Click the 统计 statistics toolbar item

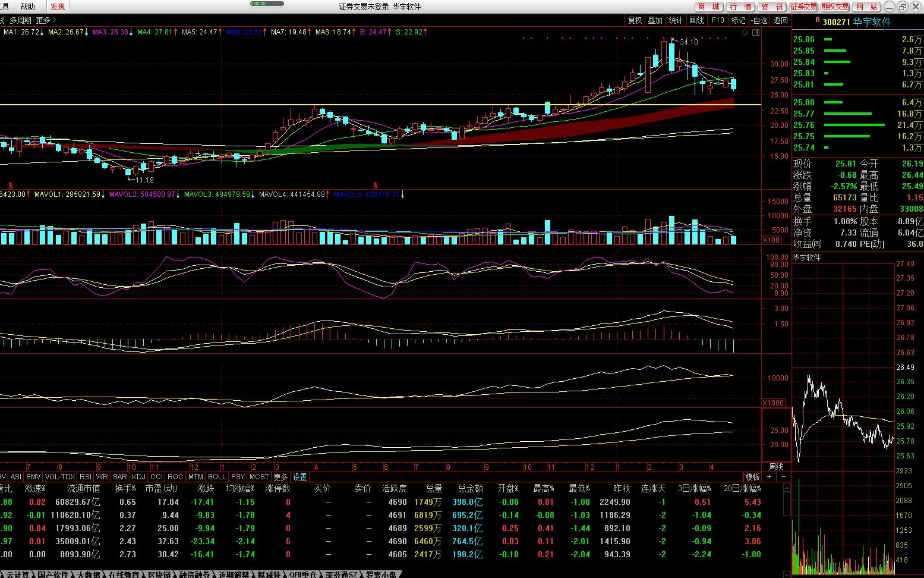(x=676, y=20)
